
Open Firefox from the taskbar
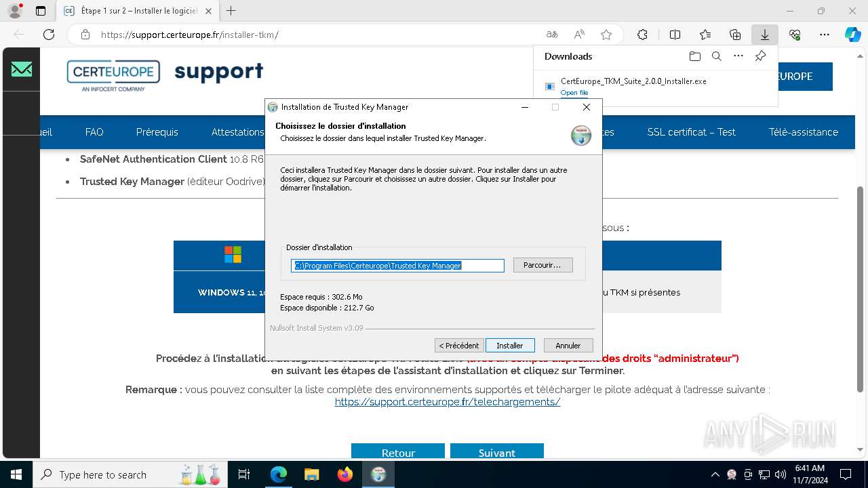(344, 474)
